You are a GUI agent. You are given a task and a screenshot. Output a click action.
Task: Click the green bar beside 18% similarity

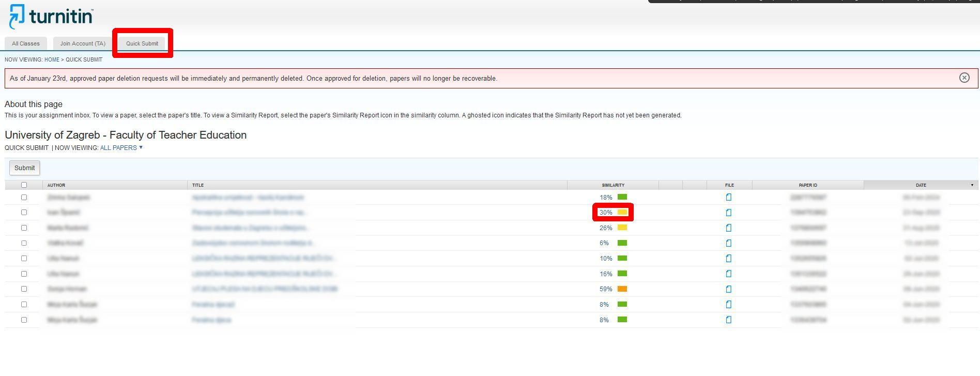622,197
